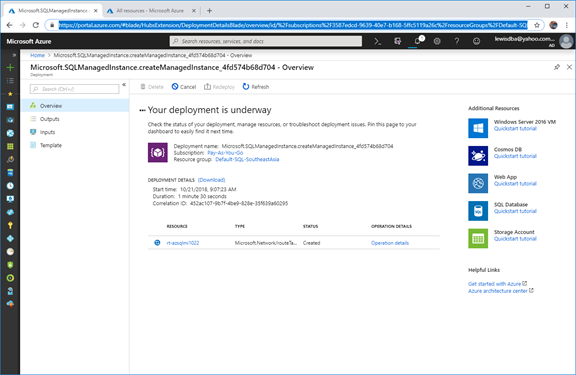
Task: Switch to All resources browser tab
Action: (150, 11)
